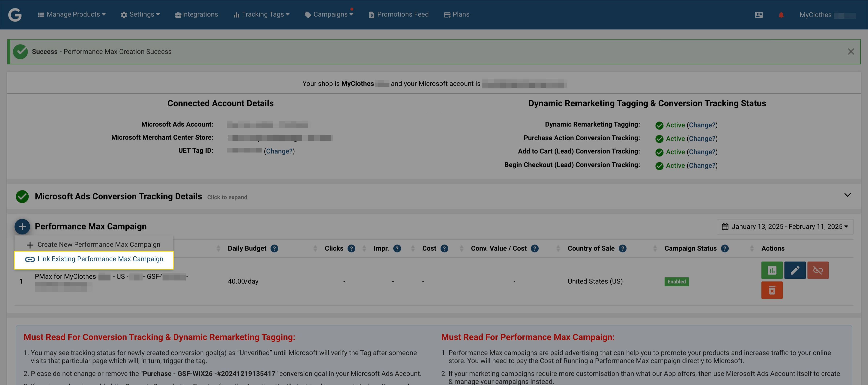Show help for Campaign Status
Image resolution: width=868 pixels, height=385 pixels.
click(x=725, y=248)
